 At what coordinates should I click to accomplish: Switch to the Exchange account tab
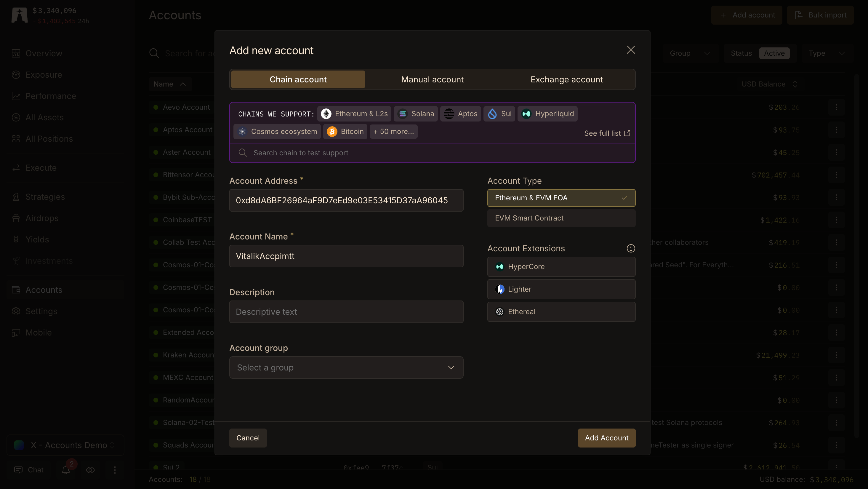566,79
